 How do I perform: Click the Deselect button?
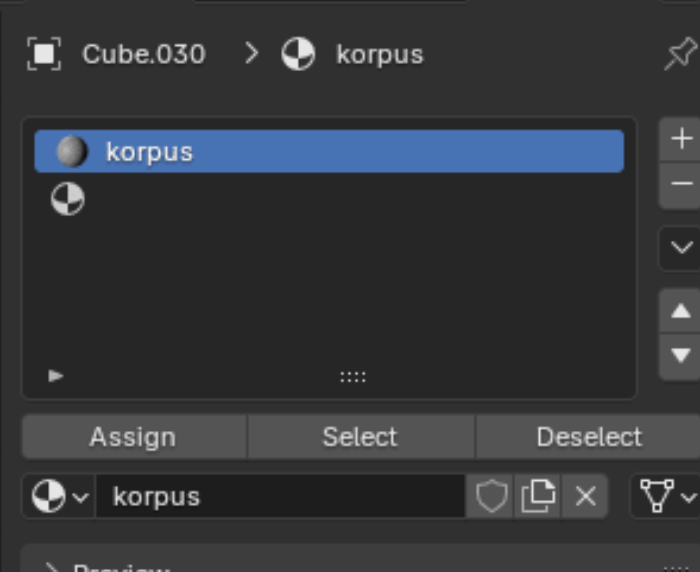pos(588,437)
